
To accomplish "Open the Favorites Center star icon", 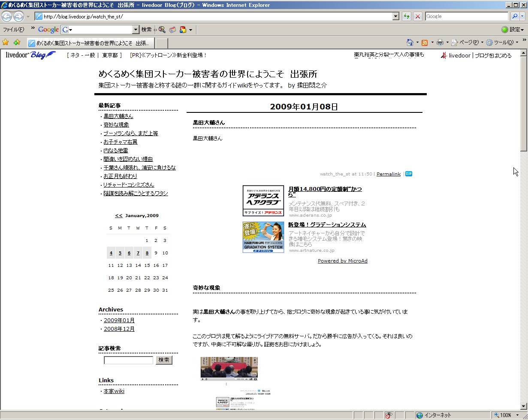I will (x=6, y=42).
